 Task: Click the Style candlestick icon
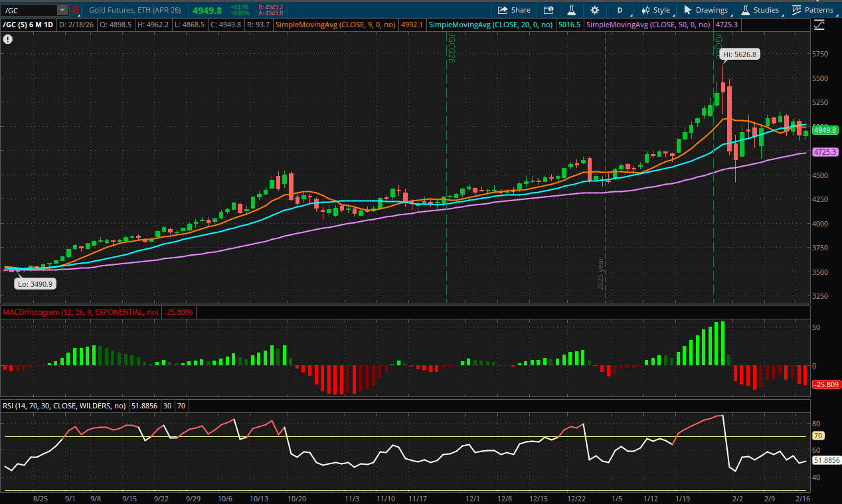click(645, 10)
